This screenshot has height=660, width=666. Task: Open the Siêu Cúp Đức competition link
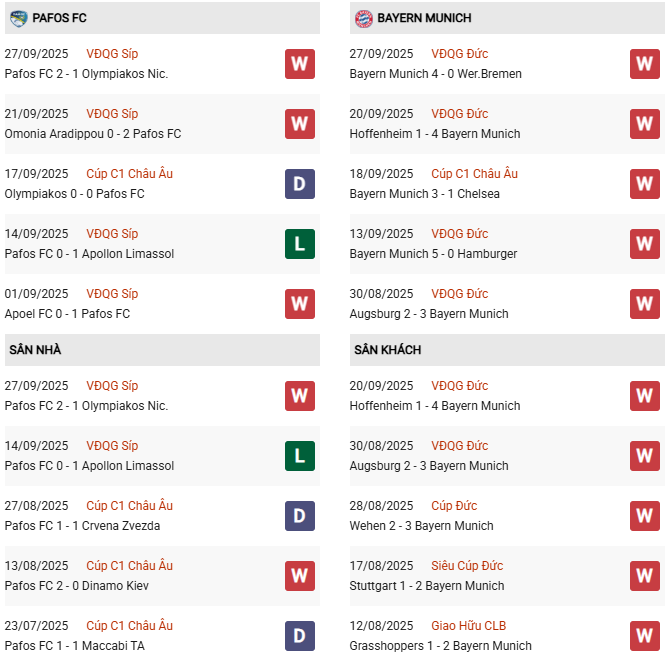(x=467, y=566)
